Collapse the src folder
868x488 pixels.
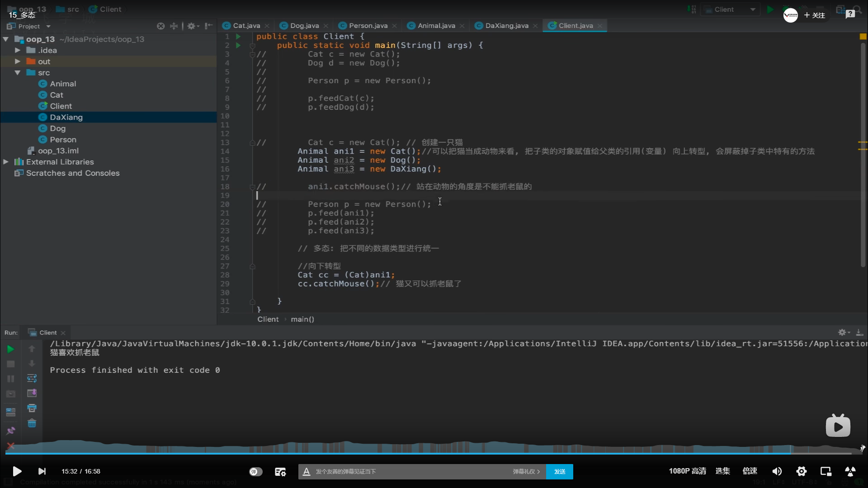pos(17,73)
